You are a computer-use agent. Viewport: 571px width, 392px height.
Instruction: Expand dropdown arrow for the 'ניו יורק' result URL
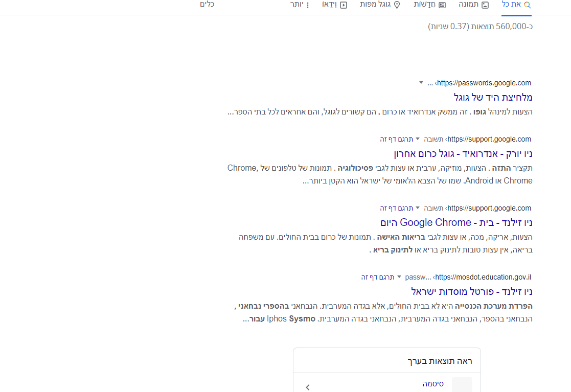point(418,139)
